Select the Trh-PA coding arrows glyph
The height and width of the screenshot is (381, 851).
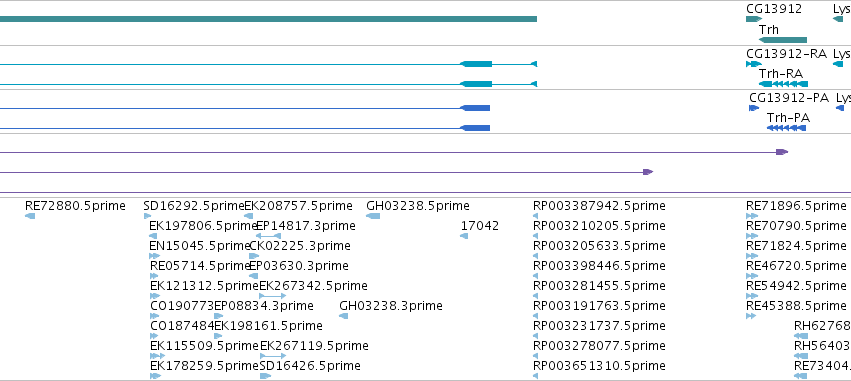pyautogui.click(x=786, y=128)
